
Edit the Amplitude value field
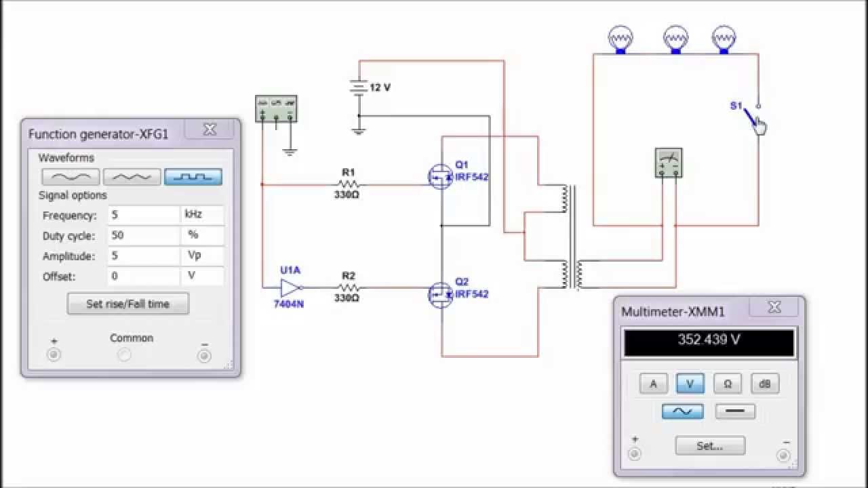coord(143,256)
